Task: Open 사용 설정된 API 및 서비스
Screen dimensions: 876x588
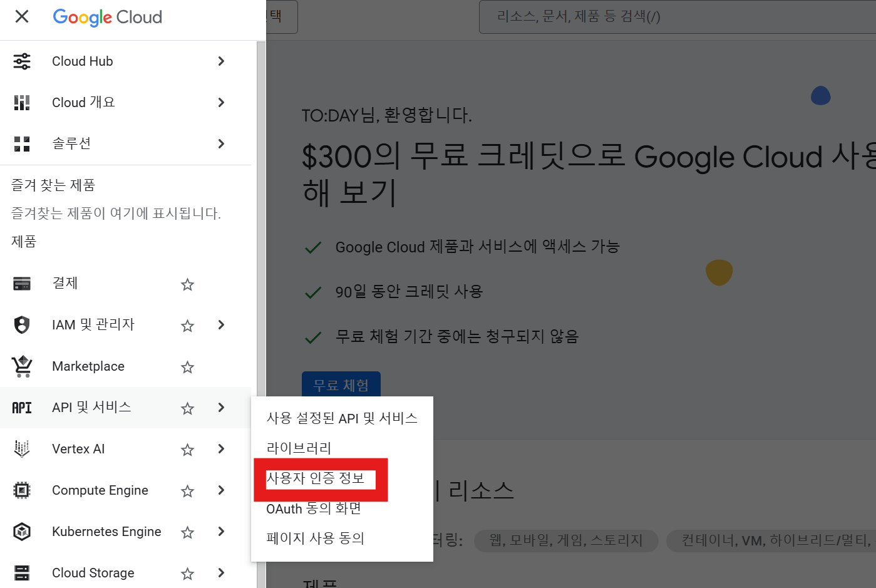Action: tap(342, 418)
